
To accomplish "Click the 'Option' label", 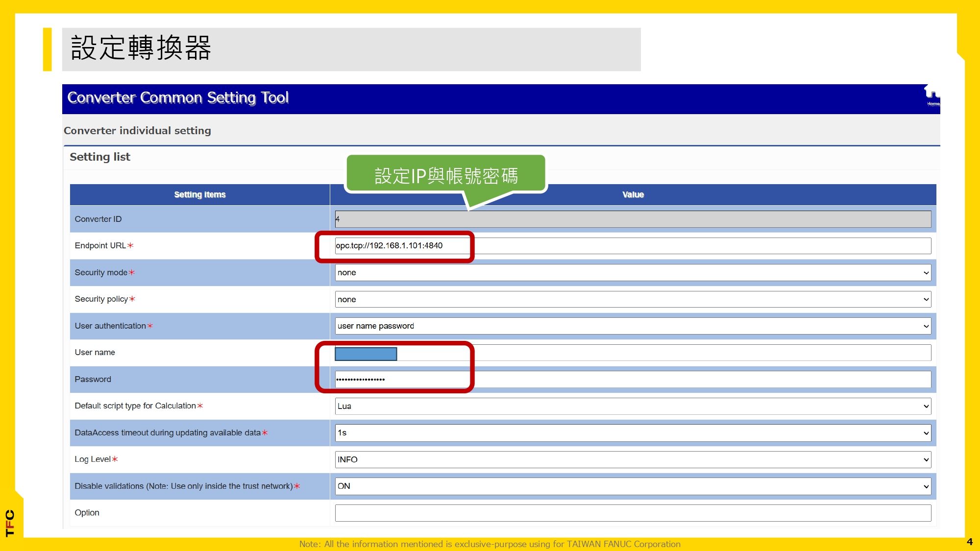I will tap(87, 513).
